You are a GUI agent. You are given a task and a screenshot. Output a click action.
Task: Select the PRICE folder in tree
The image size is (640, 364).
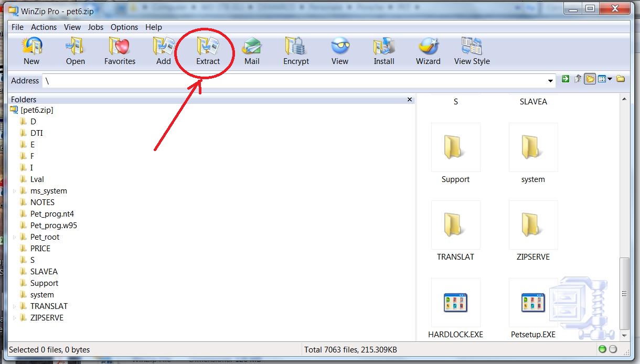(x=40, y=249)
